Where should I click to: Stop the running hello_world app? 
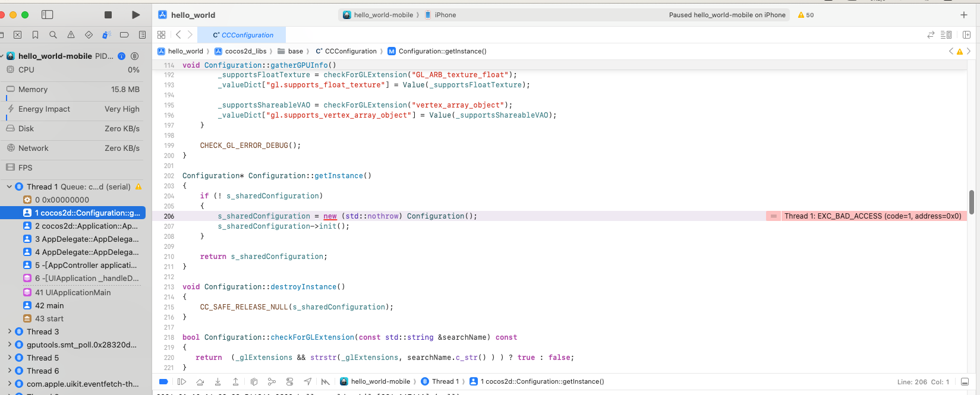(108, 15)
